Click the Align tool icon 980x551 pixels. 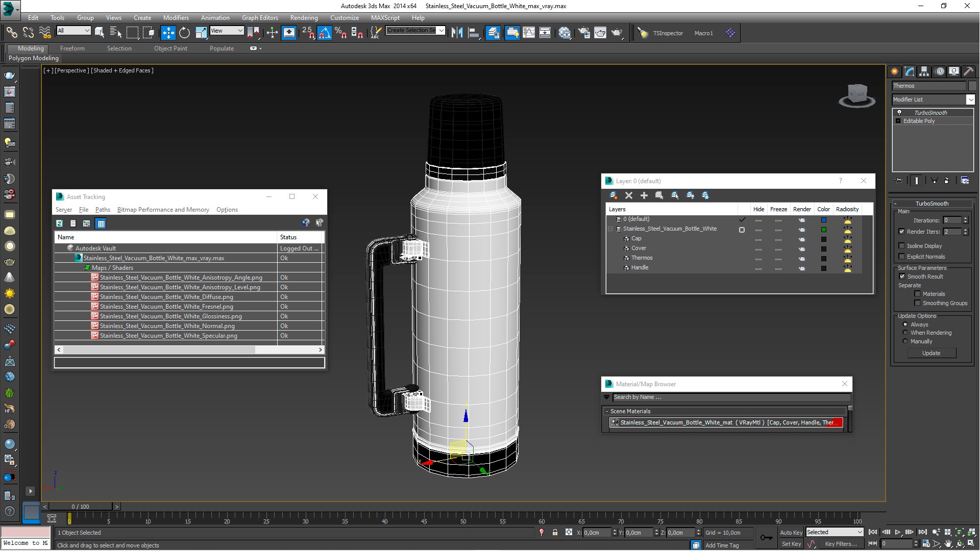474,33
